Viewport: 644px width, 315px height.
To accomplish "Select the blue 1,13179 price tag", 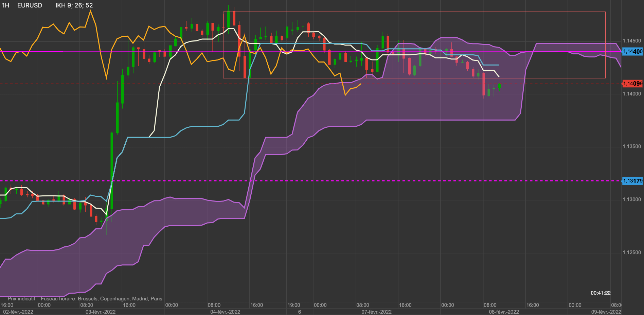I will pos(632,181).
